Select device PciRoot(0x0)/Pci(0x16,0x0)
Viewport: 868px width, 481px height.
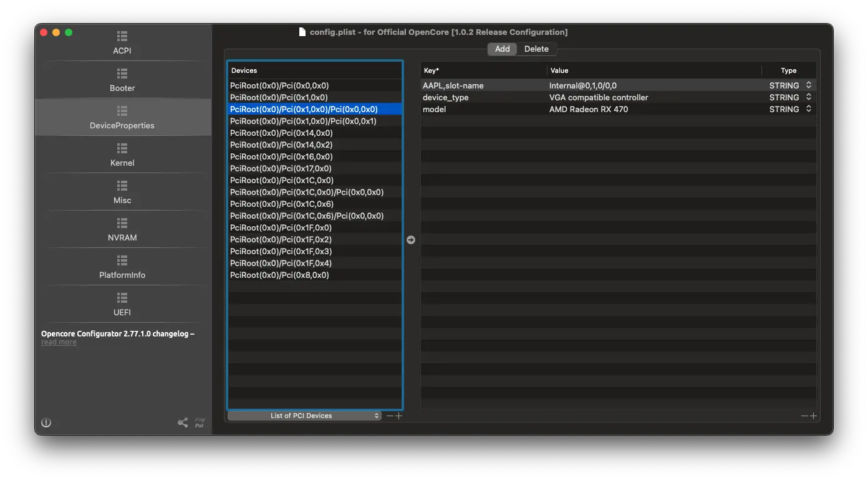315,156
